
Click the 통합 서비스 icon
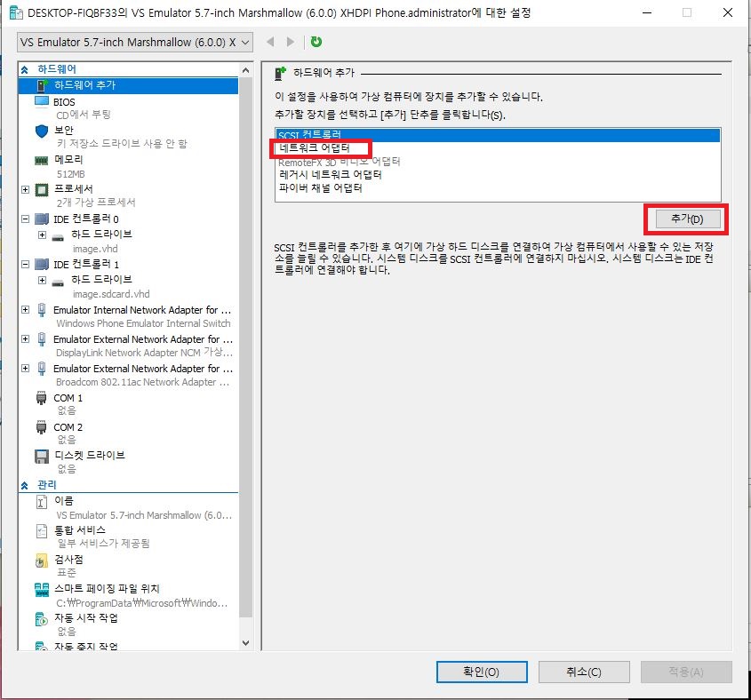pos(42,530)
